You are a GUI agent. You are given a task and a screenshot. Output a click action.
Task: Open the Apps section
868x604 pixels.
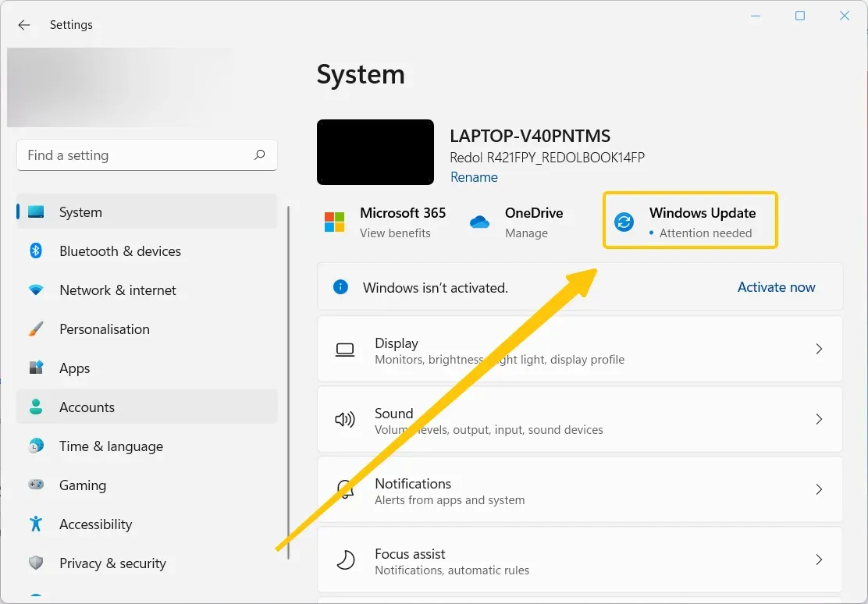click(147, 368)
